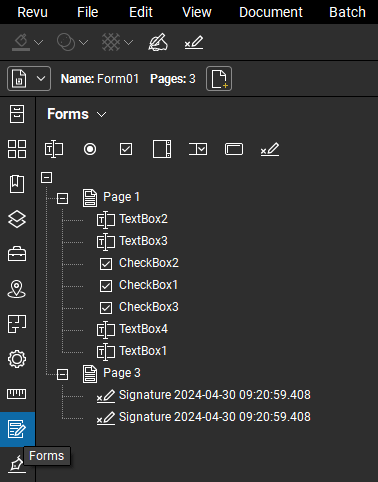Open the opacity circles dropdown arrow
Screen dimensions: 378x482
tap(84, 42)
